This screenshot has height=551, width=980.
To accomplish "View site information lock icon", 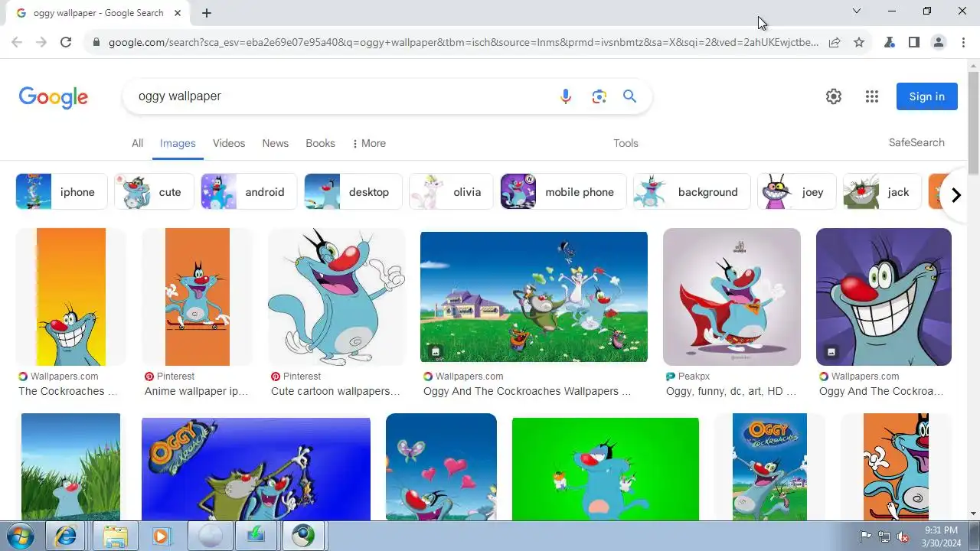I will coord(96,42).
